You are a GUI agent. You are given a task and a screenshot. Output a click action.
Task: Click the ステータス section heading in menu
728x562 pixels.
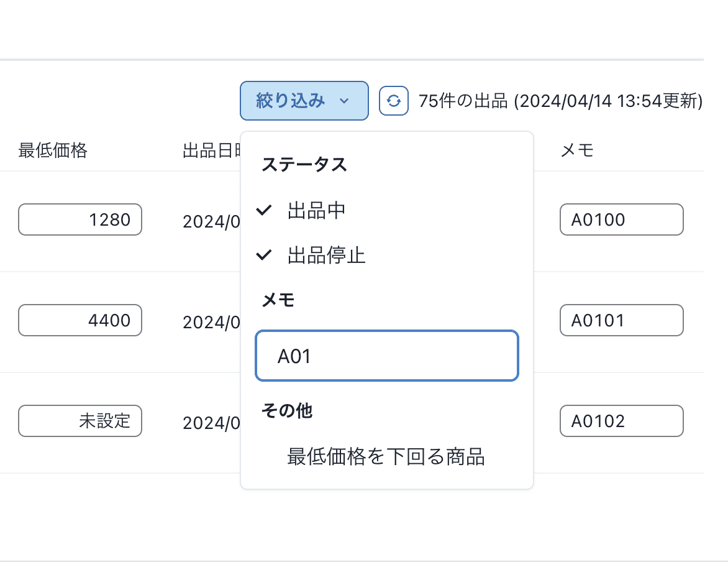coord(304,165)
